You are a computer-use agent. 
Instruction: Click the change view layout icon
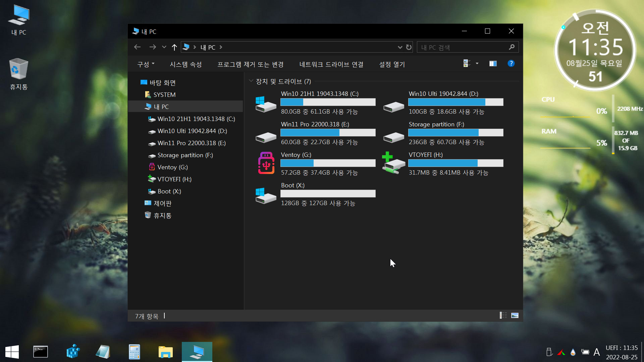[467, 63]
